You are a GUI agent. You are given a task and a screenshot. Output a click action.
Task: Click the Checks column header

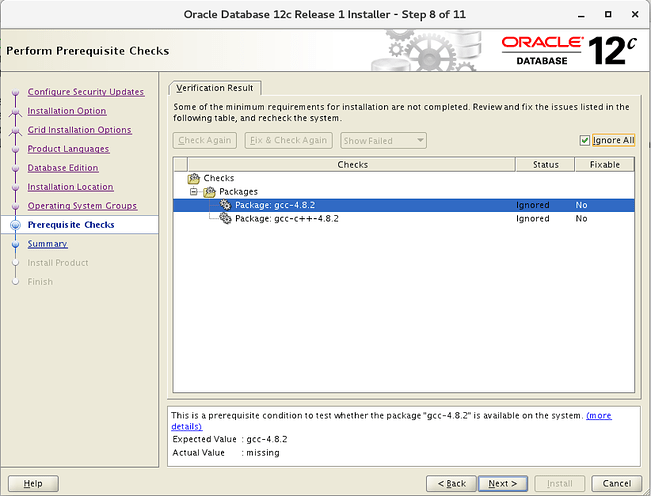352,164
